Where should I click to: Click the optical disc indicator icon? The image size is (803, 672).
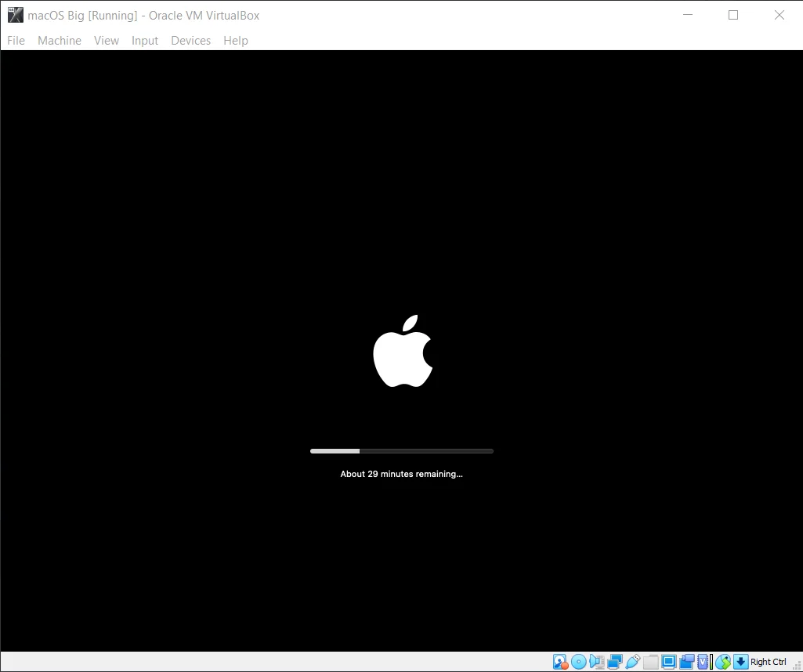pyautogui.click(x=579, y=662)
